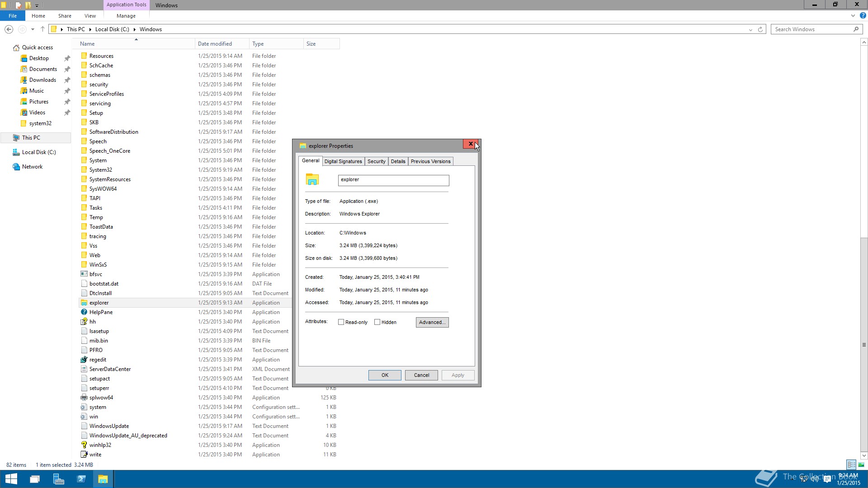868x488 pixels.
Task: Click the vertical scrollbar thumb of file list
Action: (864, 344)
